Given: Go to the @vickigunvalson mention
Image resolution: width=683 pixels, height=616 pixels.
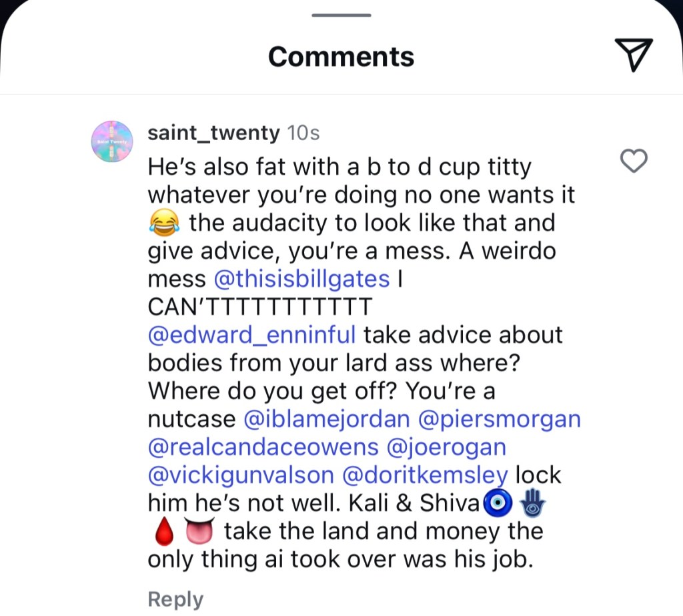Looking at the screenshot, I should (x=240, y=475).
